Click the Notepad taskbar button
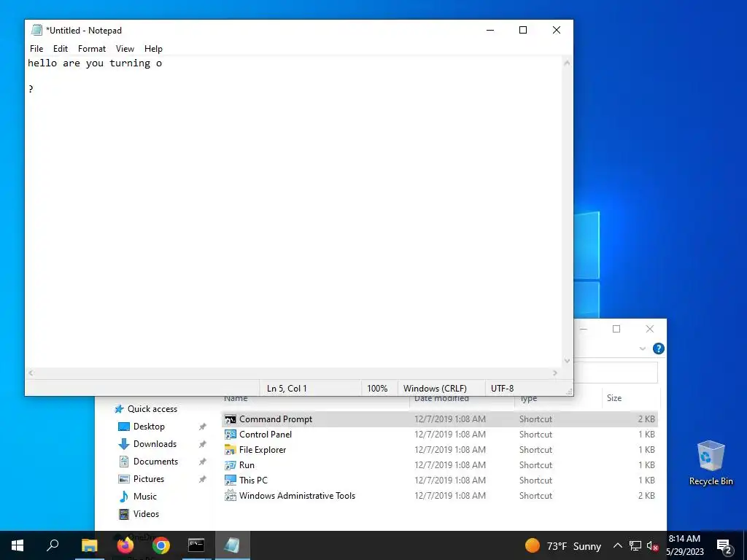This screenshot has height=560, width=747. click(x=232, y=545)
